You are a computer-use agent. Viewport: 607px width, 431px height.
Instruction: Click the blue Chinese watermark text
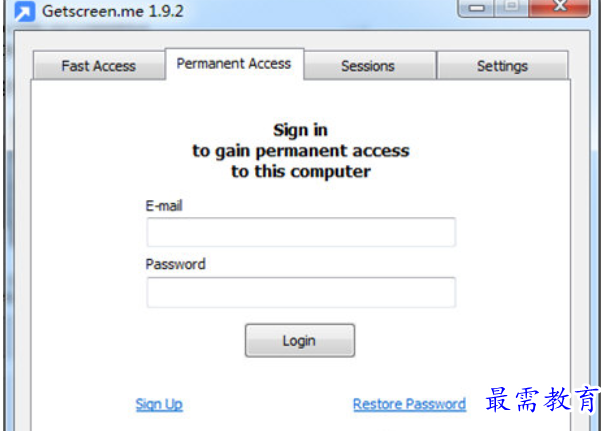[x=542, y=399]
